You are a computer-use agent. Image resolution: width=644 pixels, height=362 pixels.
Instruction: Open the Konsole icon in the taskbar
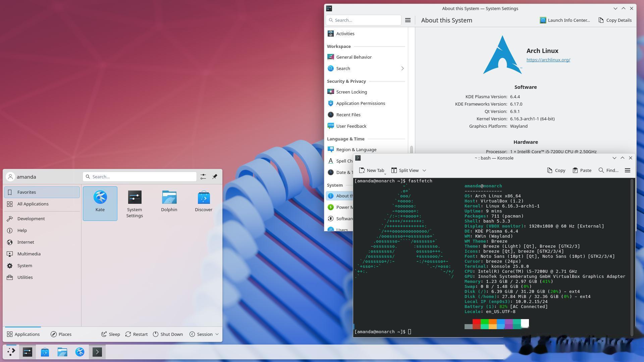tap(97, 352)
